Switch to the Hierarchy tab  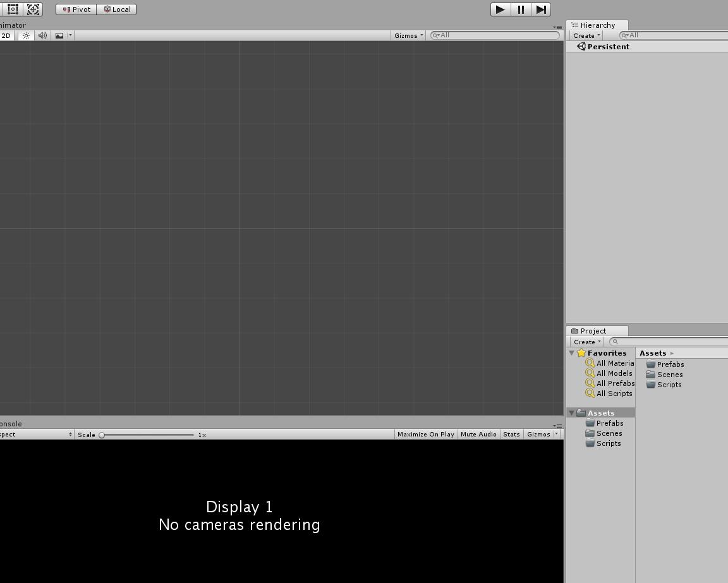(x=597, y=25)
